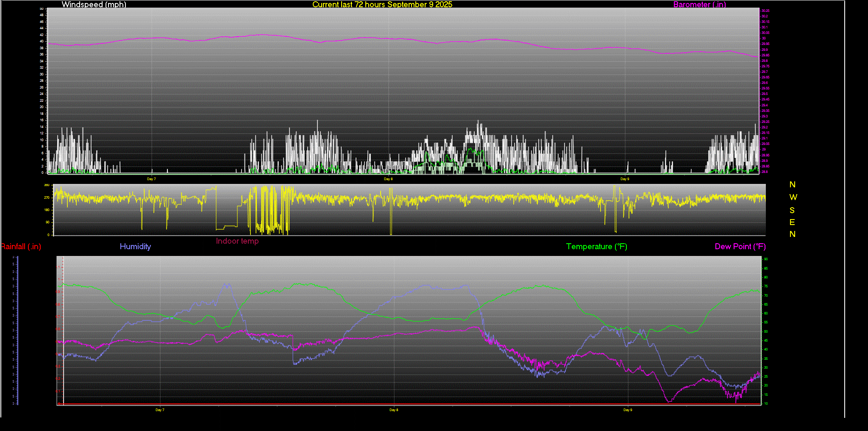Click the '65' tick on the temperature axis

pos(766,304)
